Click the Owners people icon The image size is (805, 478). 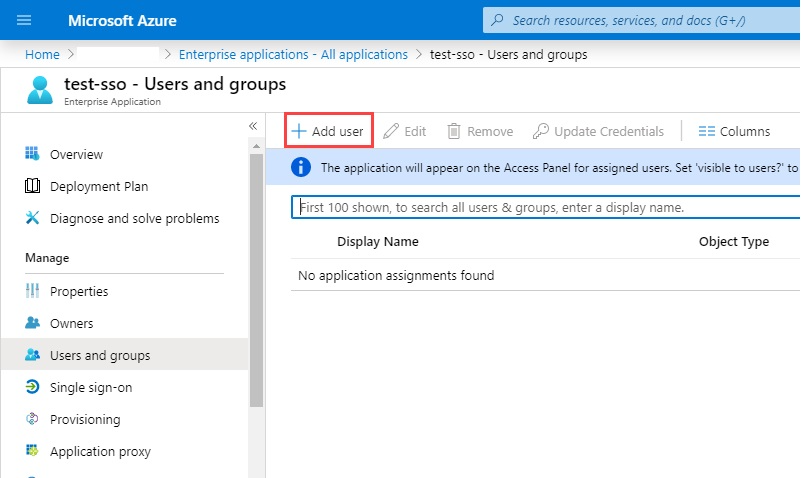[32, 322]
